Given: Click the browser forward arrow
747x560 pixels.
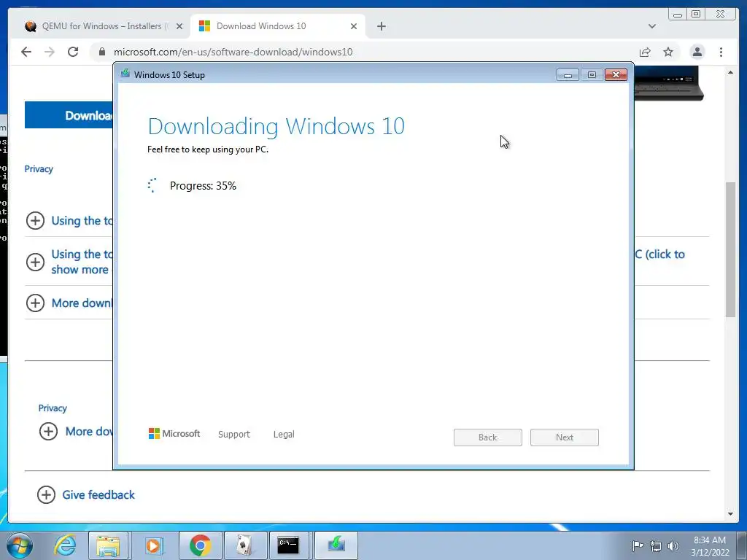Looking at the screenshot, I should click(50, 52).
